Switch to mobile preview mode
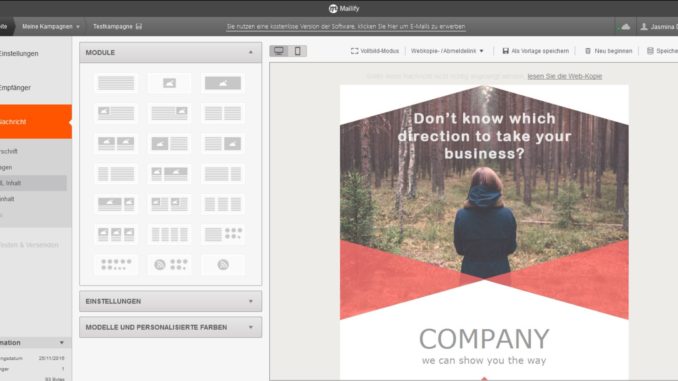Screen dimensions: 678x381 297,51
